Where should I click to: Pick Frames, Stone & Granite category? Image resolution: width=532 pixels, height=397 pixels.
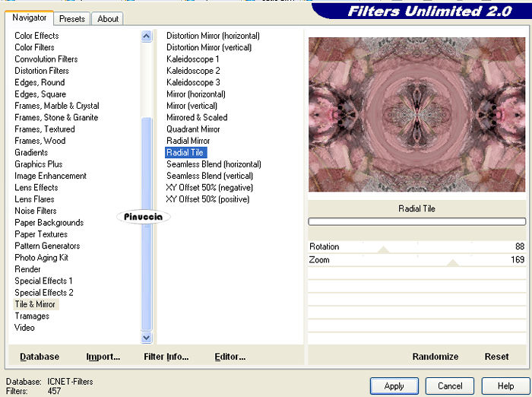pos(56,118)
